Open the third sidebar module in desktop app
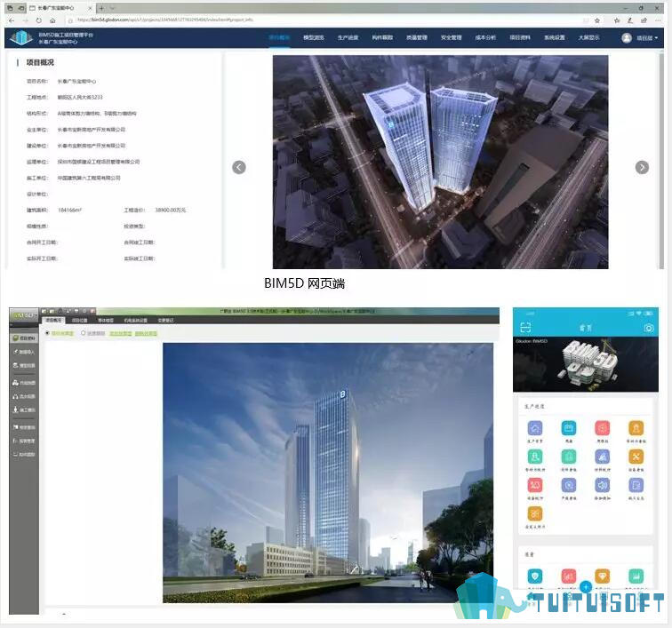 click(24, 365)
